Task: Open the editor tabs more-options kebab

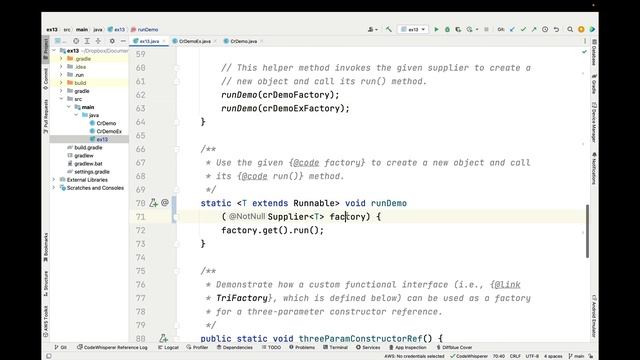Action: point(584,41)
